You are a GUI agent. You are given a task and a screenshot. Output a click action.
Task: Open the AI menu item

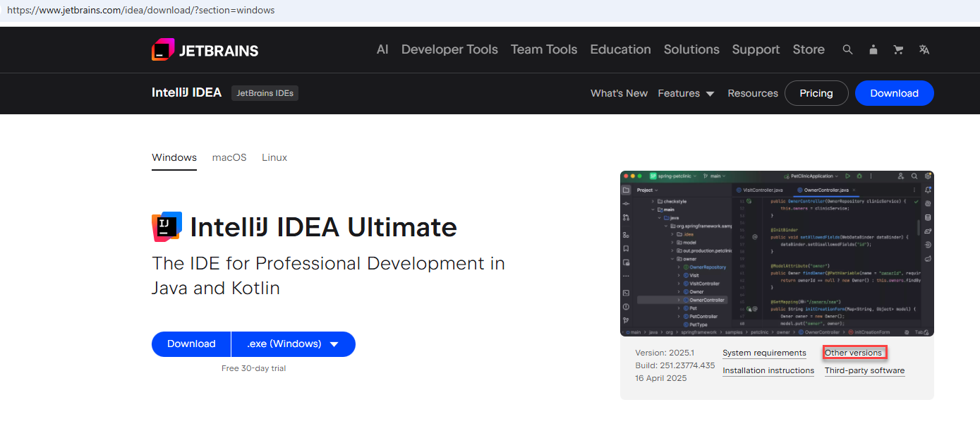pos(382,49)
